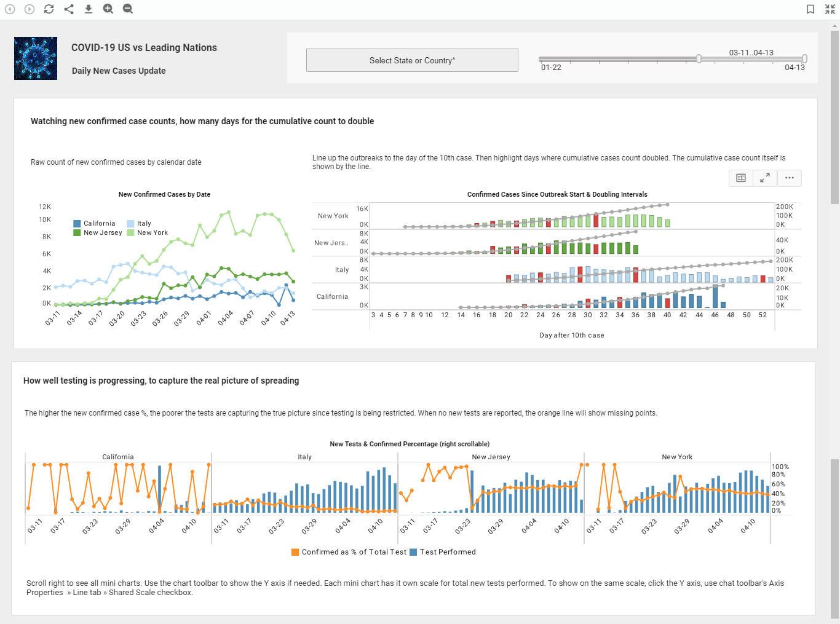
Task: Click the 'How well testing is progressing' heading
Action: (x=161, y=381)
